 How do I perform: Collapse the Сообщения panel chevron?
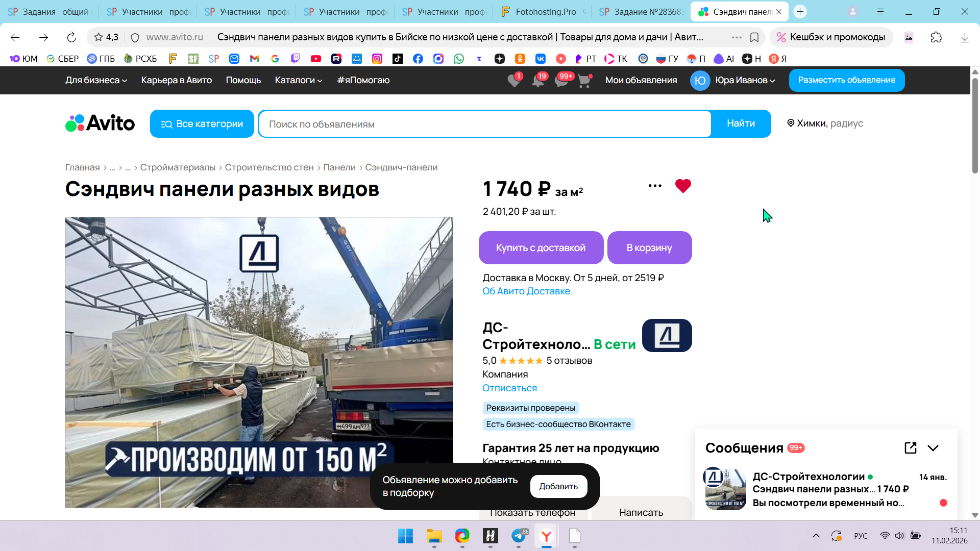933,448
